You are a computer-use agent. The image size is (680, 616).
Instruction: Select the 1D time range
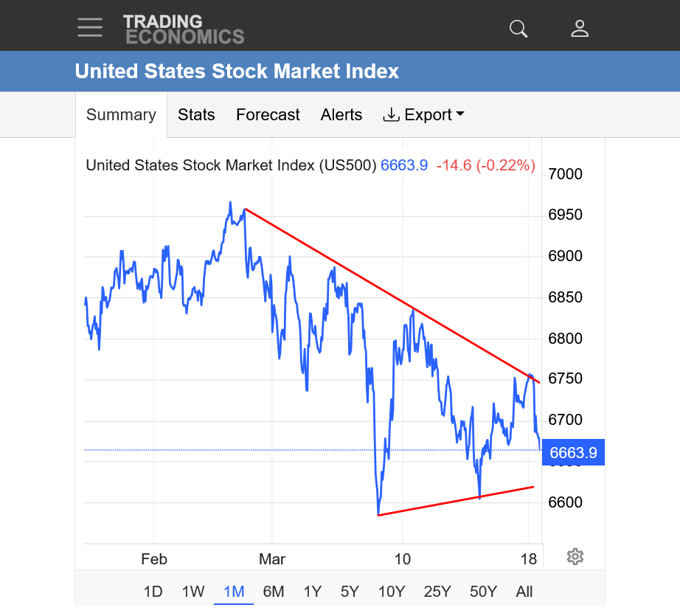(153, 591)
